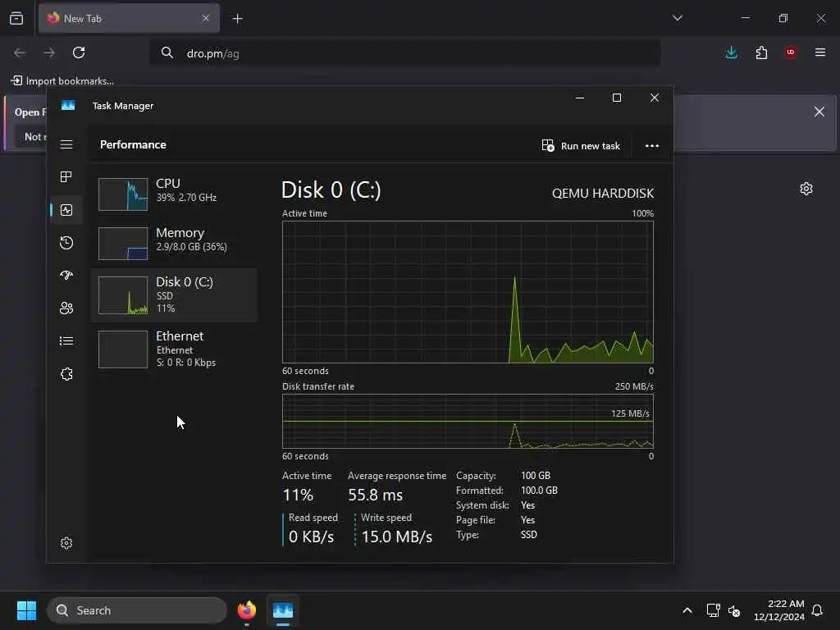840x630 pixels.
Task: Open the Processes page icon in sidebar
Action: (66, 177)
